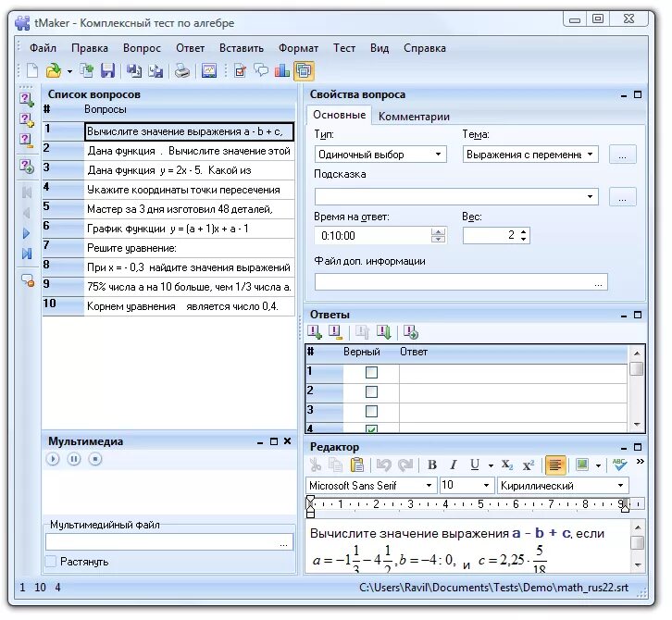This screenshot has width=672, height=620.
Task: Check the correct box for answer 3
Action: coord(371,412)
